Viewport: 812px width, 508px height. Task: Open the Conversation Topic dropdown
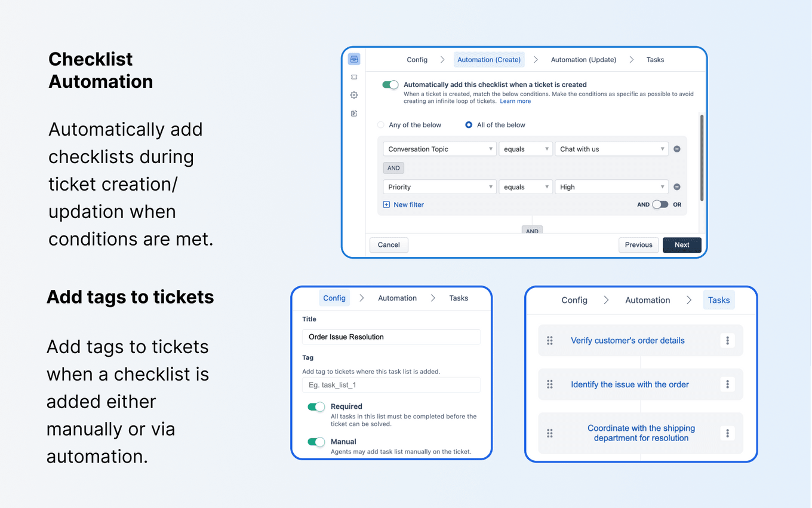(439, 149)
